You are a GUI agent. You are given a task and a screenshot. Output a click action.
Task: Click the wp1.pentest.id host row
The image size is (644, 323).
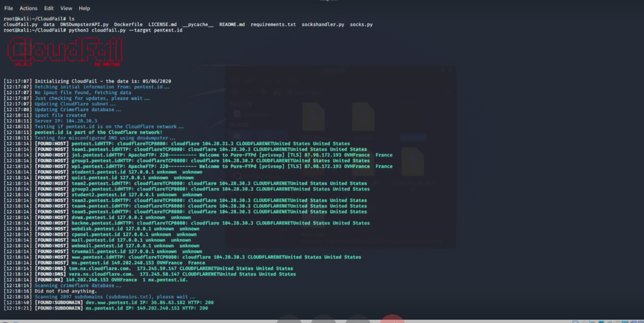[198, 166]
